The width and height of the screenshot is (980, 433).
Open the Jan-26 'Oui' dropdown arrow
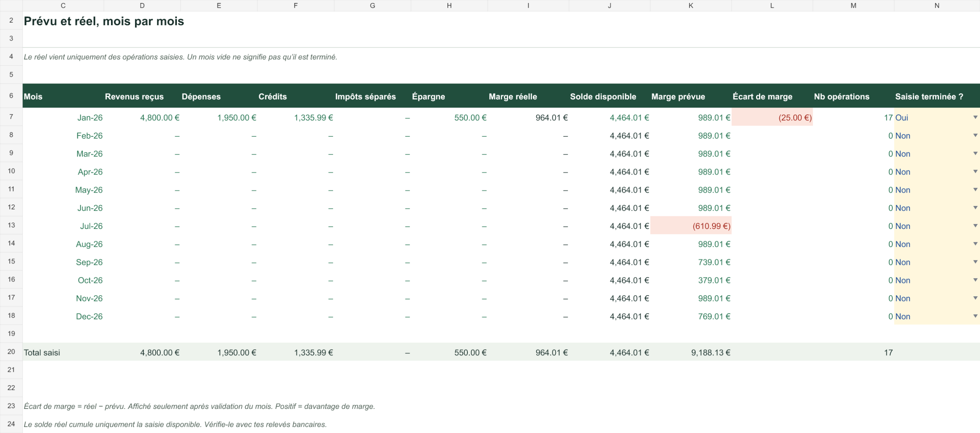[975, 118]
